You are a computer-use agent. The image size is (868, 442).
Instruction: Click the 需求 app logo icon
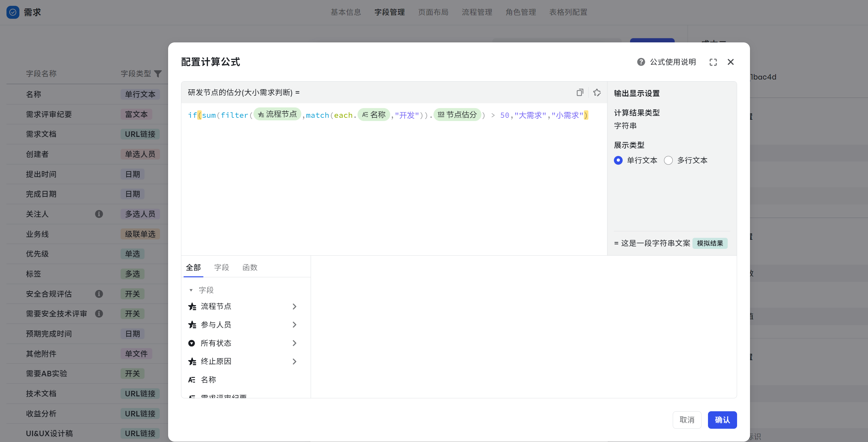[x=13, y=12]
